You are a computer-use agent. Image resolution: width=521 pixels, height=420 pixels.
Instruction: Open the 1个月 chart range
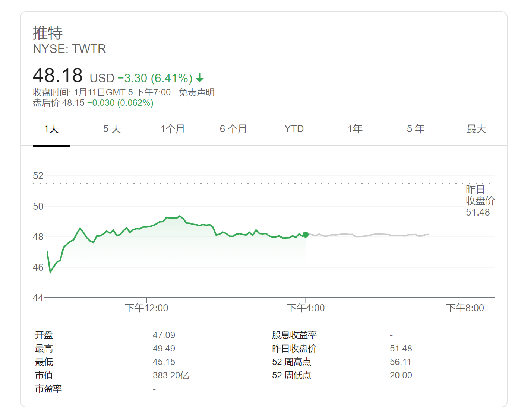pyautogui.click(x=173, y=129)
